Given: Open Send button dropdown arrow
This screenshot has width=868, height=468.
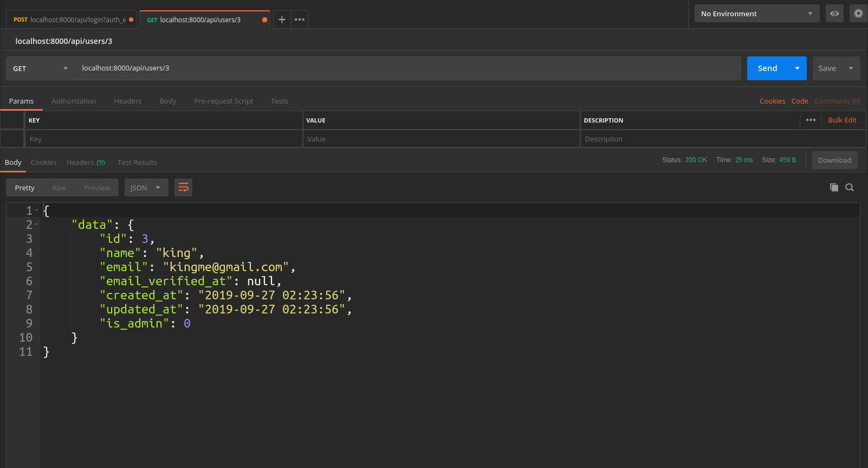Looking at the screenshot, I should pos(797,68).
